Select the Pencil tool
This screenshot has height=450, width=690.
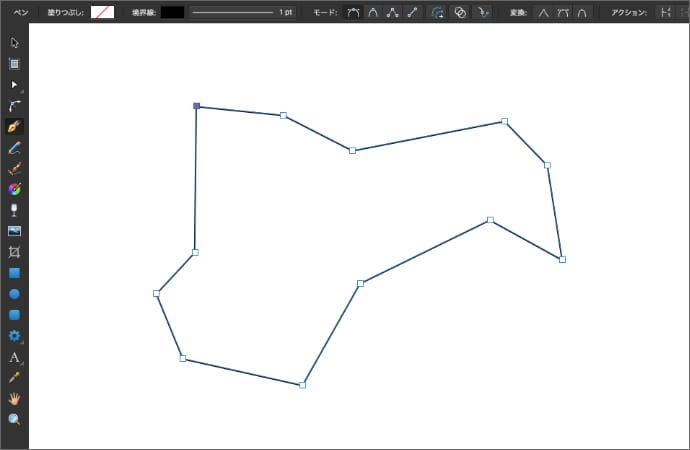(x=14, y=148)
